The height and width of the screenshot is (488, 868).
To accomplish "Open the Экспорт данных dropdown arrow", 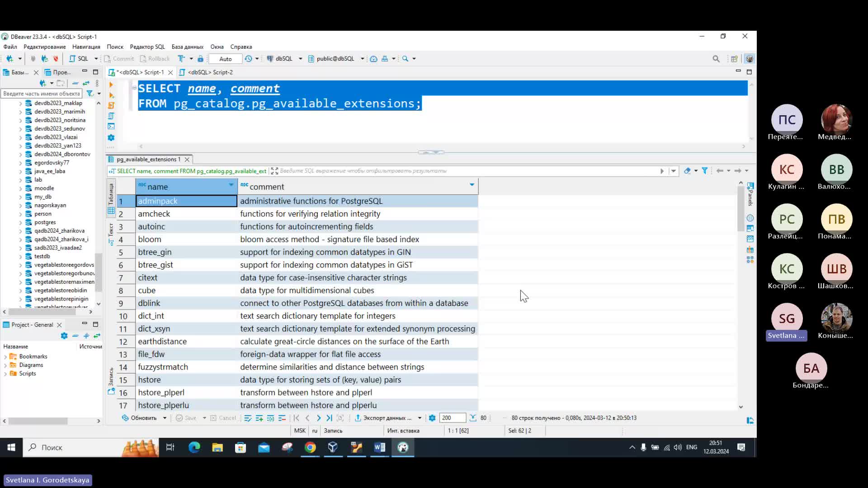I will click(420, 418).
